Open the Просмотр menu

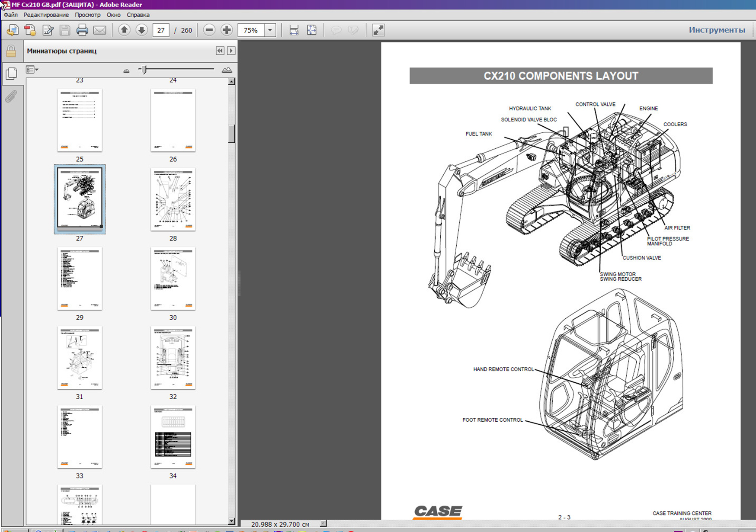tap(87, 15)
